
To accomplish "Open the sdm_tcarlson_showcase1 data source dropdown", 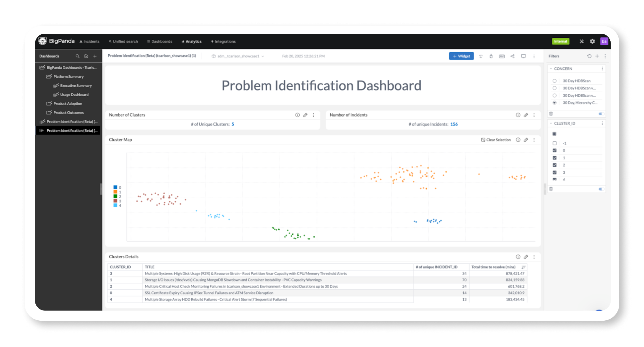I will [x=238, y=56].
